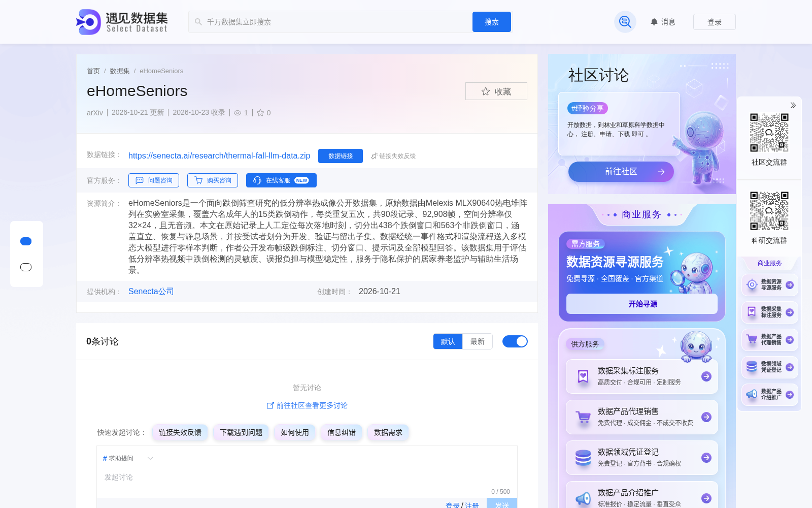This screenshot has width=812, height=508.
Task: Open the AI search round icon
Action: [x=625, y=22]
